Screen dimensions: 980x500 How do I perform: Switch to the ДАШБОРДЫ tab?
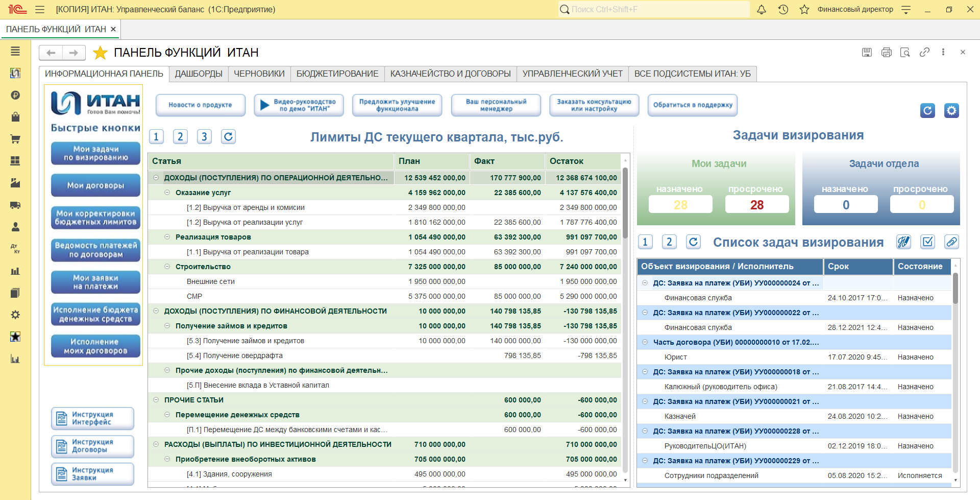coord(199,74)
